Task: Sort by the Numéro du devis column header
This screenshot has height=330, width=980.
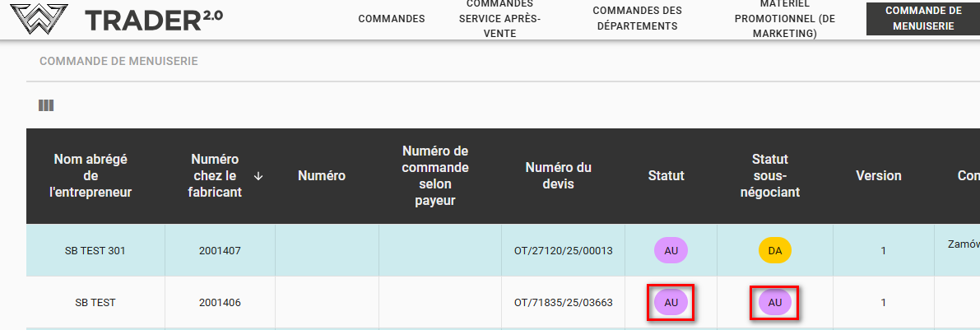Action: tap(558, 176)
